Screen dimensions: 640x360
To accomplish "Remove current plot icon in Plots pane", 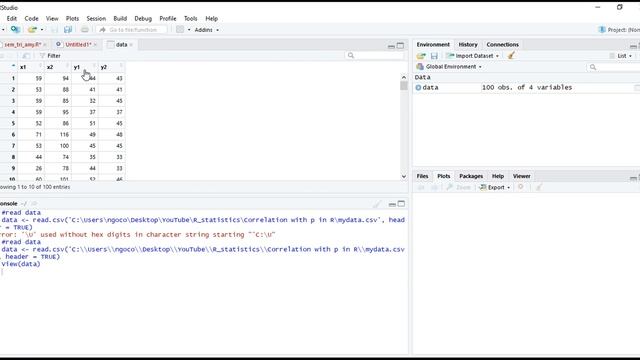I will coord(521,187).
